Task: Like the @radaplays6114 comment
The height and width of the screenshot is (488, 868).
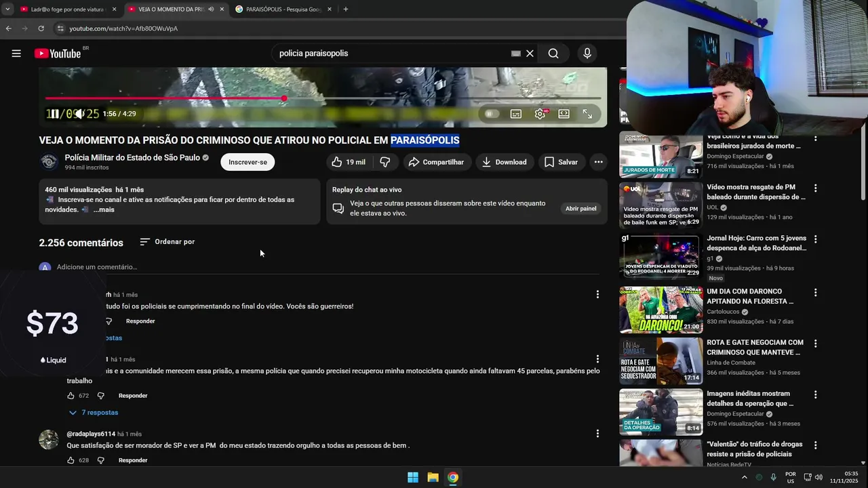Action: (x=71, y=460)
